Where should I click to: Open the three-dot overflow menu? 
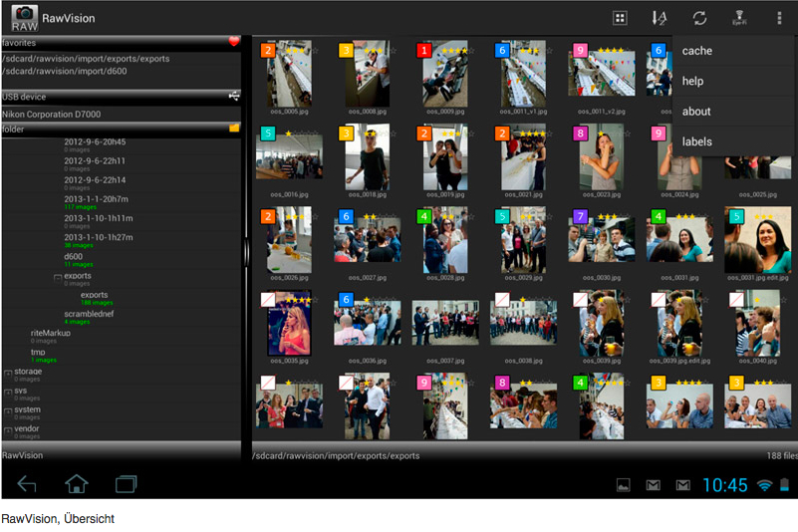(779, 18)
